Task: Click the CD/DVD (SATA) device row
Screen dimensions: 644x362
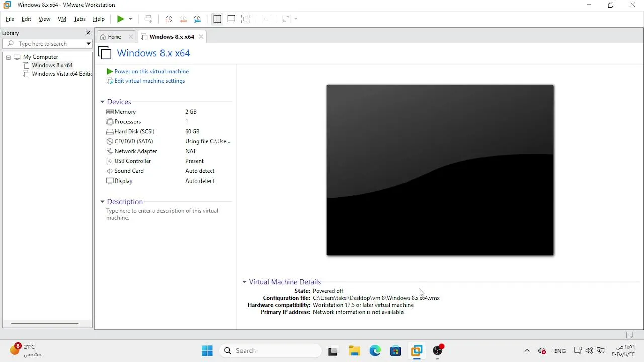Action: click(x=168, y=141)
